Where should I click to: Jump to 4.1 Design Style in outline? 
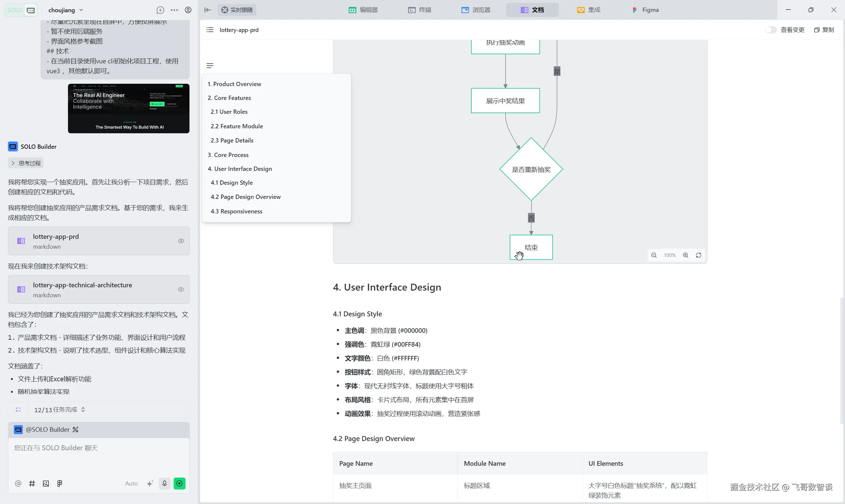[232, 183]
